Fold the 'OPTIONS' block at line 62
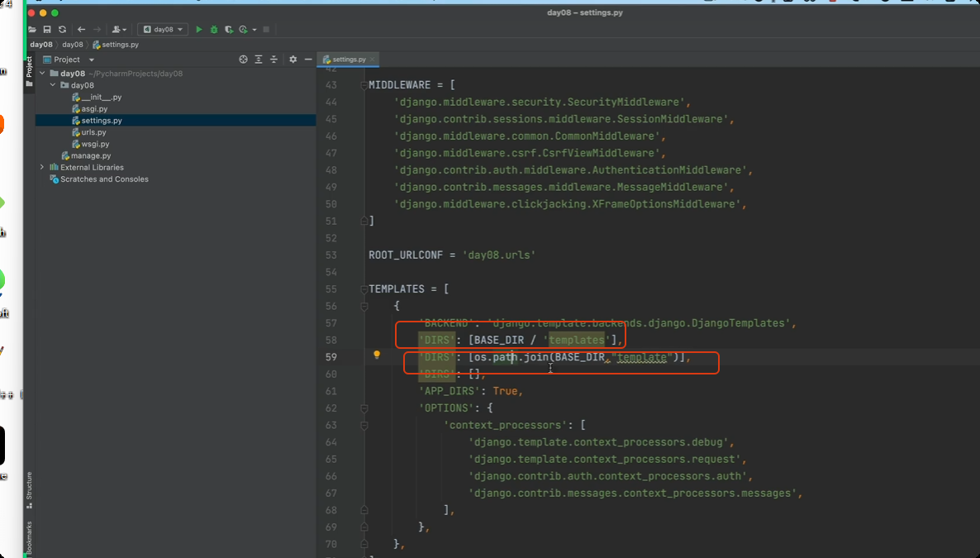The image size is (980, 558). point(364,408)
